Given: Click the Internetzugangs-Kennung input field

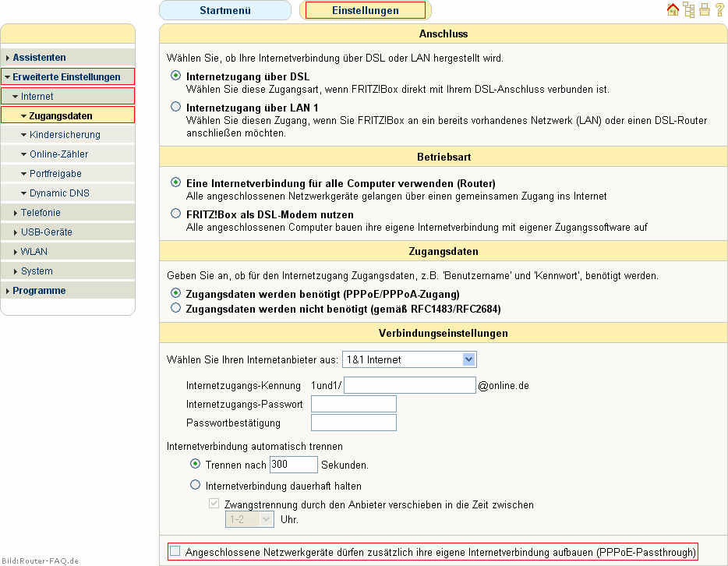Looking at the screenshot, I should 410,385.
